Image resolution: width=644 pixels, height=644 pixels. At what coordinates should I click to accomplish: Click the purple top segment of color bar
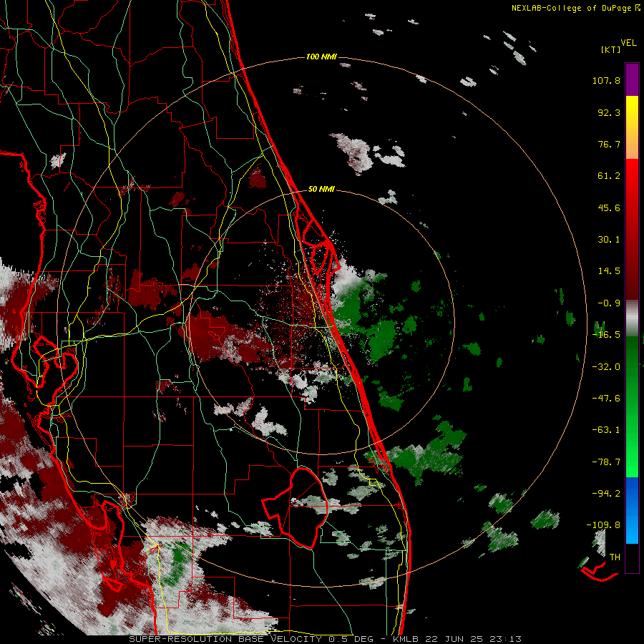(x=632, y=79)
